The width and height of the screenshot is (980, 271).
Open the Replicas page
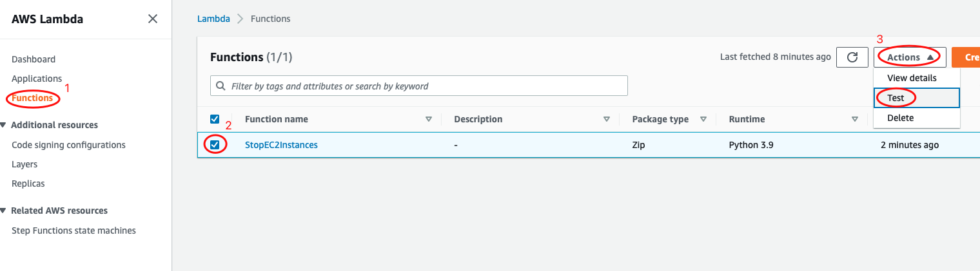click(28, 183)
